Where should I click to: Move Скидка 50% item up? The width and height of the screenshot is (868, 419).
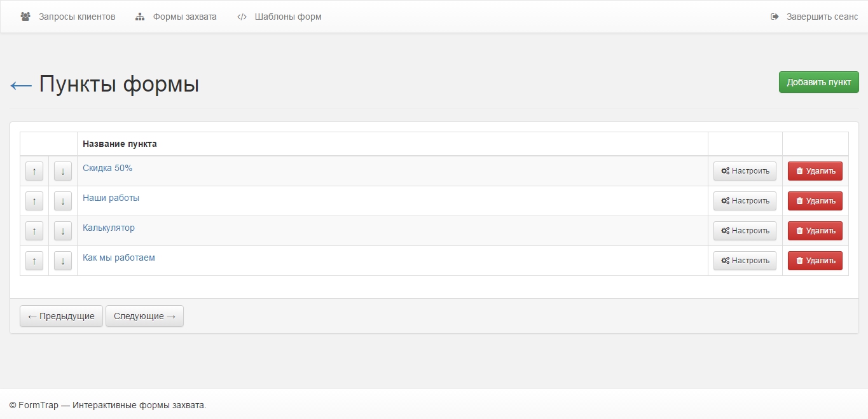[34, 171]
